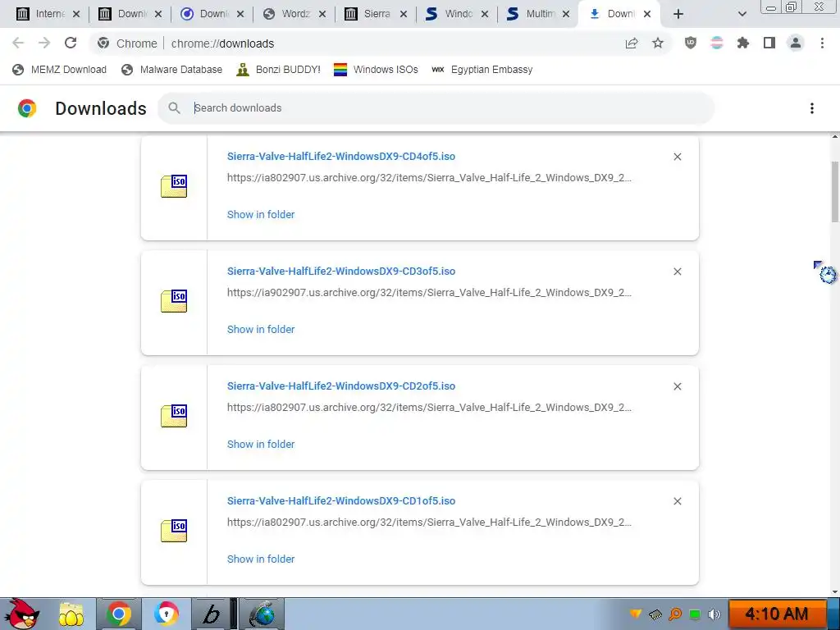Open the Bonzi BUDDY! bookmark
The image size is (840, 630).
pyautogui.click(x=279, y=70)
